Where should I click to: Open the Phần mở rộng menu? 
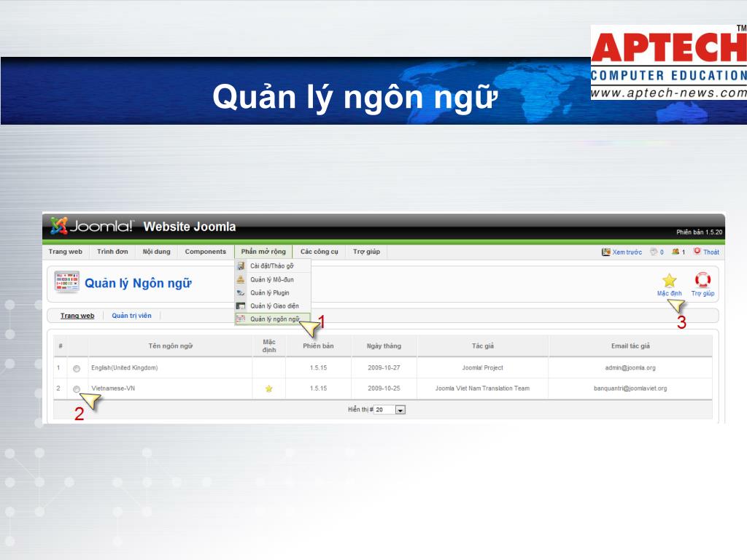click(263, 252)
